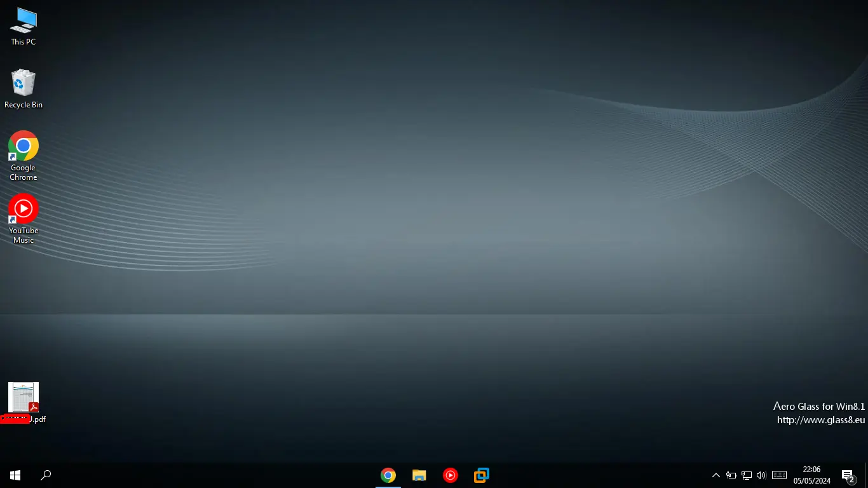This screenshot has height=488, width=868.
Task: Select the Google Chrome desktop shortcut
Action: (24, 156)
